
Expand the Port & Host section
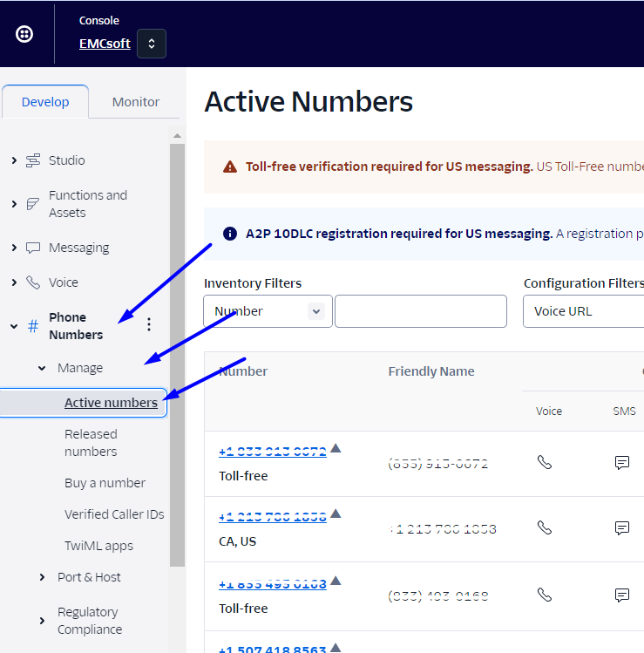42,577
